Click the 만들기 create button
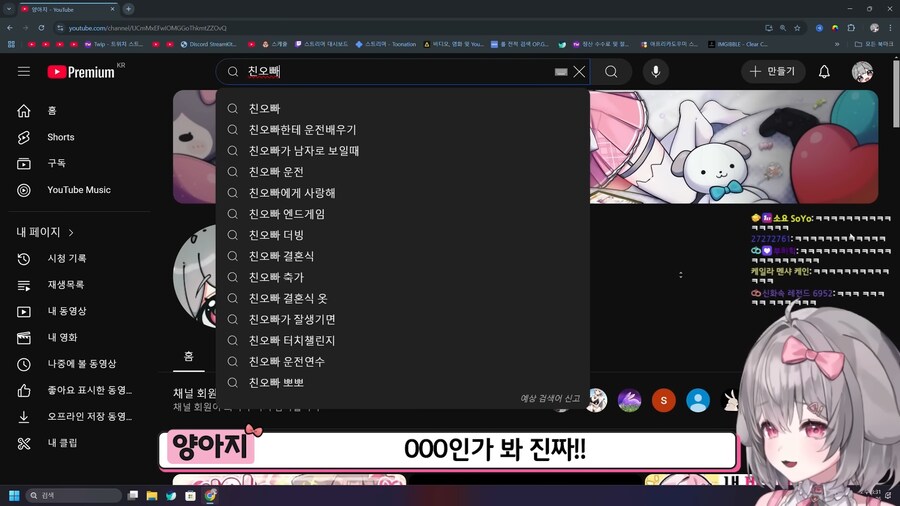900x506 pixels. (773, 72)
